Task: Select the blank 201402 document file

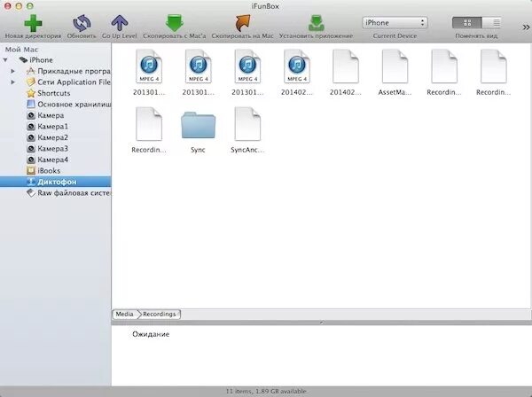Action: [346, 73]
